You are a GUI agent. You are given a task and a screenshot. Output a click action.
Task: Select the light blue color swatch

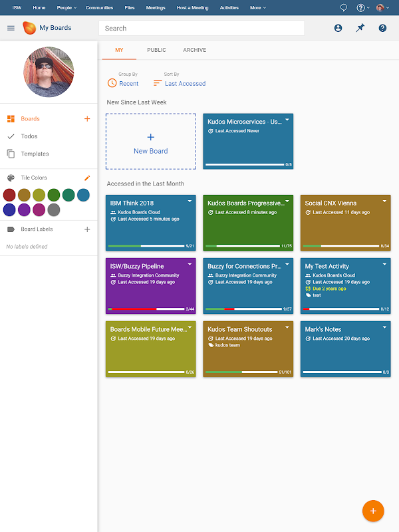coord(83,195)
